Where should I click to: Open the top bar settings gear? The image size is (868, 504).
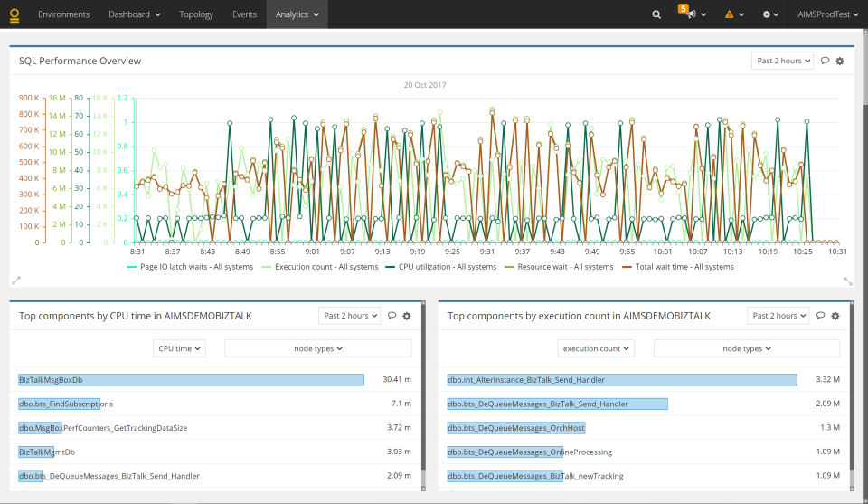tap(767, 15)
